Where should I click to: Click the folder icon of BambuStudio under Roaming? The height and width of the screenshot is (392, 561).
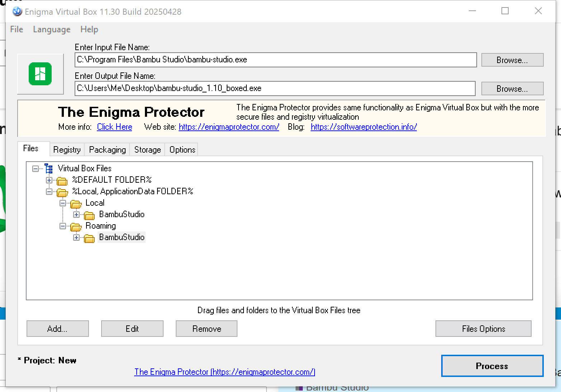[x=89, y=238]
